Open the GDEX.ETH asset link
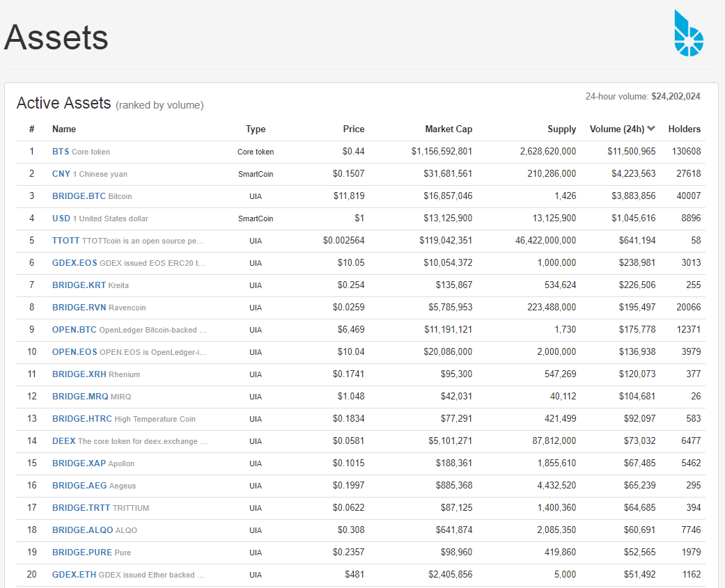The width and height of the screenshot is (725, 588). point(74,575)
